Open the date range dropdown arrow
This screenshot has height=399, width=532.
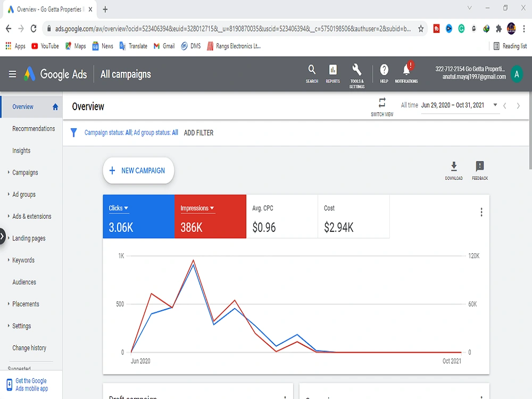(x=495, y=105)
